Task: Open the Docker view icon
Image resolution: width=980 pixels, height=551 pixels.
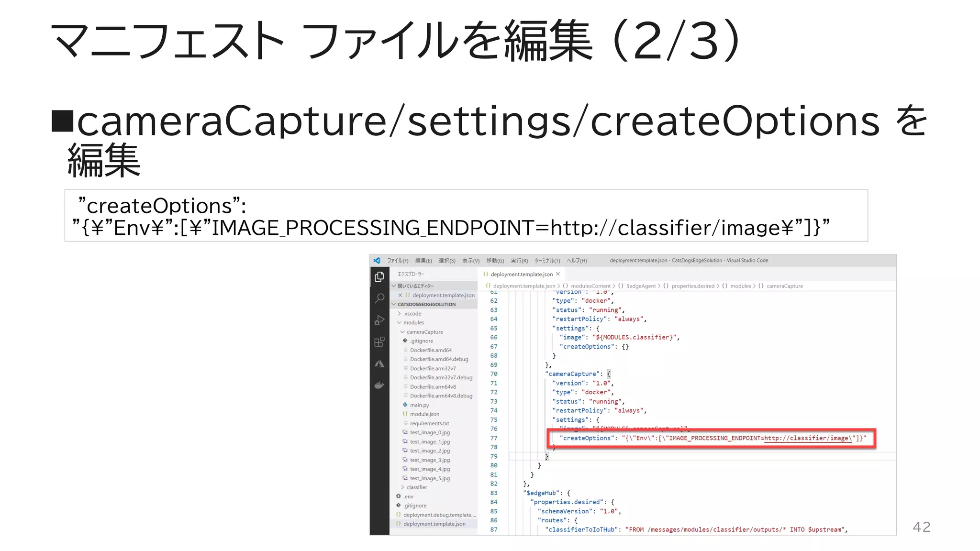Action: click(x=379, y=385)
